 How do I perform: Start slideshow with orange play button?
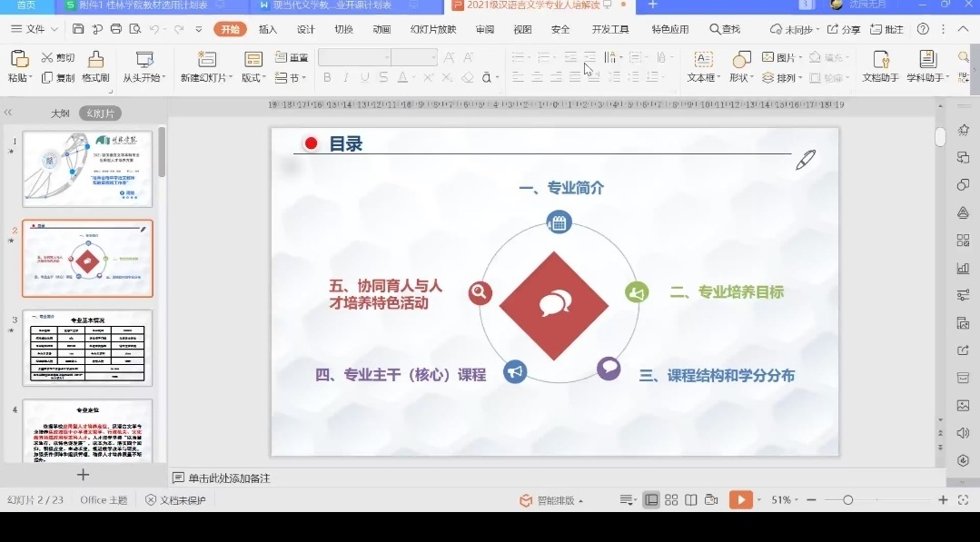click(741, 500)
